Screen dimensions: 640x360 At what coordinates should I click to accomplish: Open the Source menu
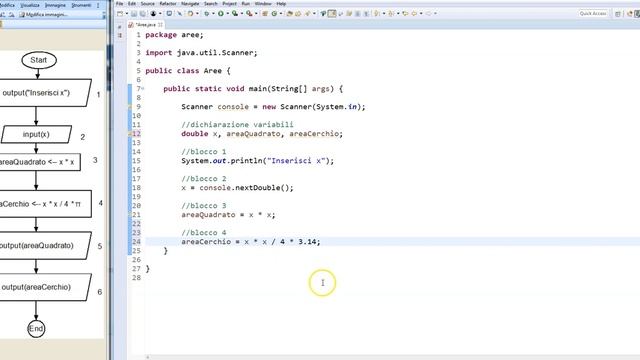pyautogui.click(x=148, y=4)
